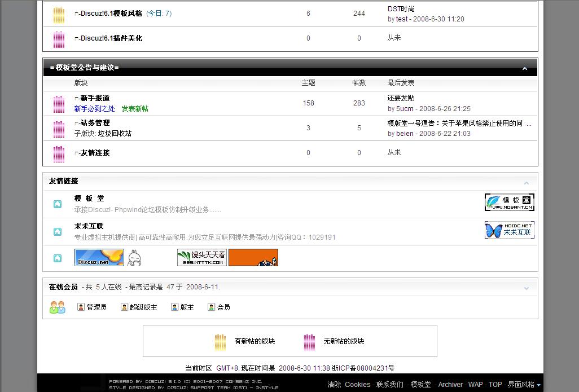Image resolution: width=579 pixels, height=392 pixels.
Task: Click the yellow icon beside Discuz!6.1模板风格
Action: 59,15
